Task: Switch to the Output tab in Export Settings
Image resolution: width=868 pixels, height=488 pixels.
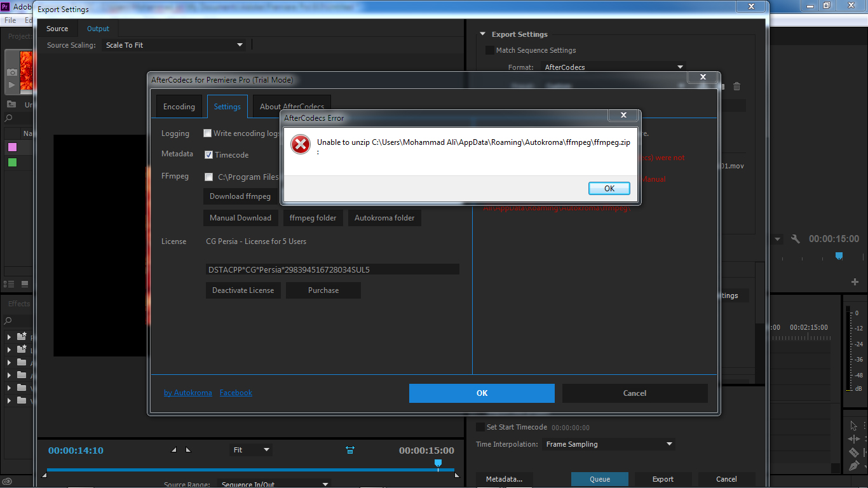Action: (98, 29)
